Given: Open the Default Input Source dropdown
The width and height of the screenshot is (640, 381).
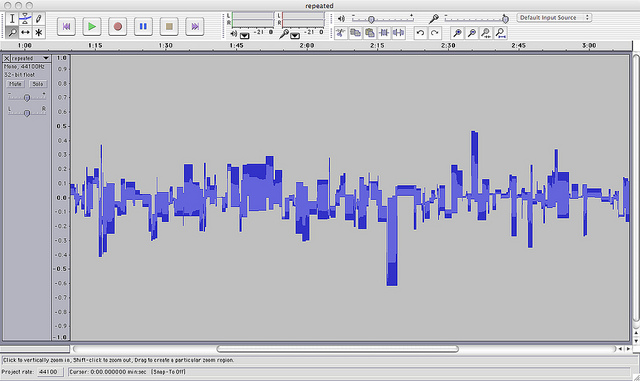Looking at the screenshot, I should coord(554,18).
